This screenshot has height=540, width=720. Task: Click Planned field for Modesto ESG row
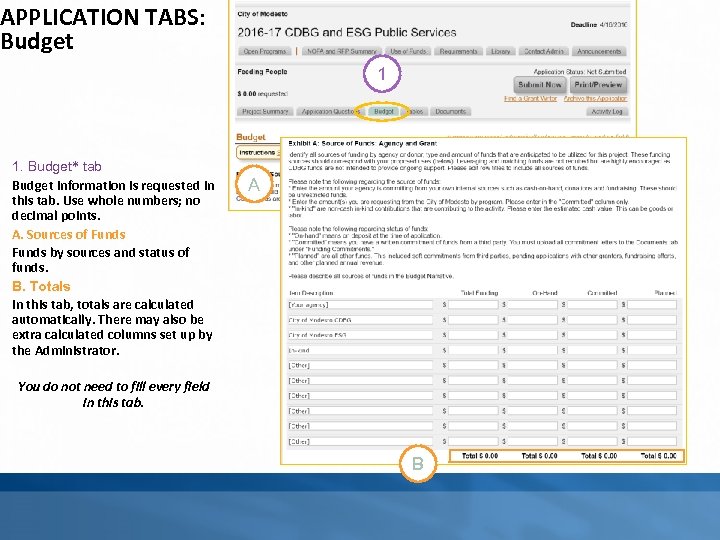[x=652, y=335]
